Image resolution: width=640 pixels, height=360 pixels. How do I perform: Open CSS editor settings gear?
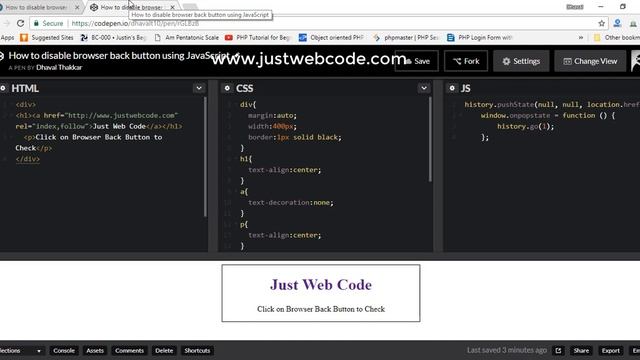tap(227, 88)
